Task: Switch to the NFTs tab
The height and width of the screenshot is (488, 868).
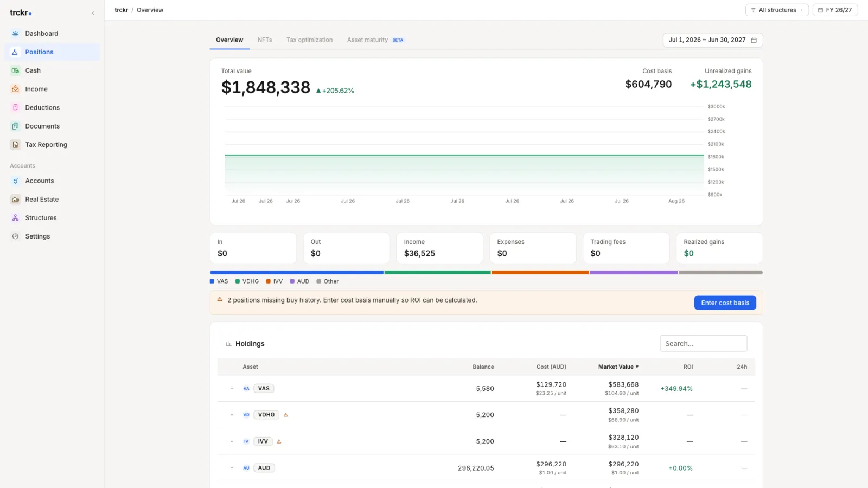Action: 265,40
